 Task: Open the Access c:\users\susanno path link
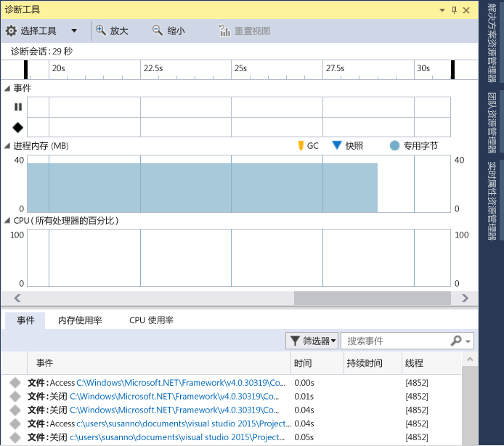click(184, 423)
